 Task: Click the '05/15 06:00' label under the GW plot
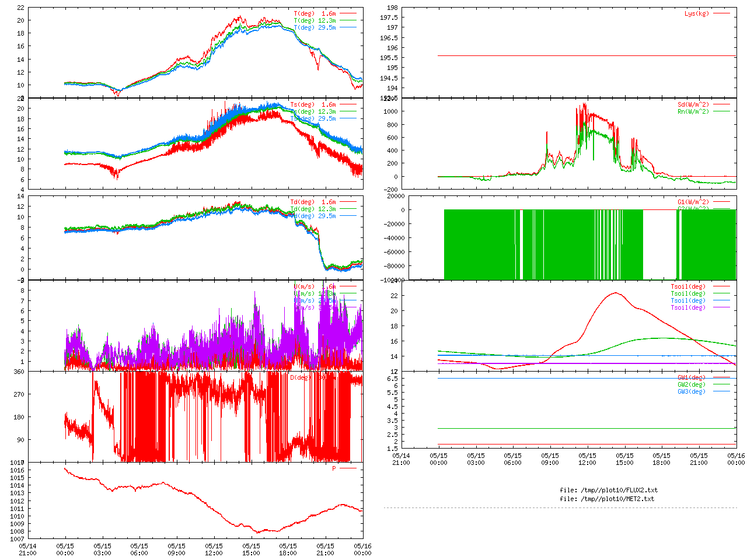tap(513, 459)
